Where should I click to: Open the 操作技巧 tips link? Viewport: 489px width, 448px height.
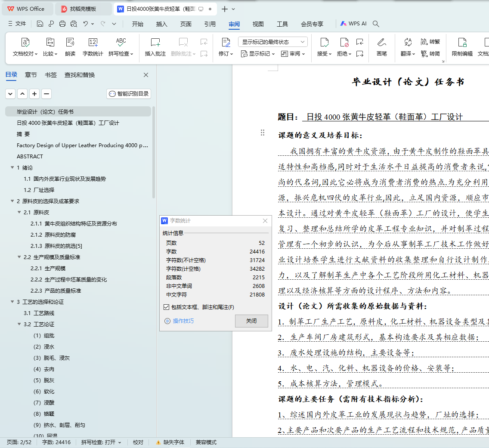pos(183,321)
